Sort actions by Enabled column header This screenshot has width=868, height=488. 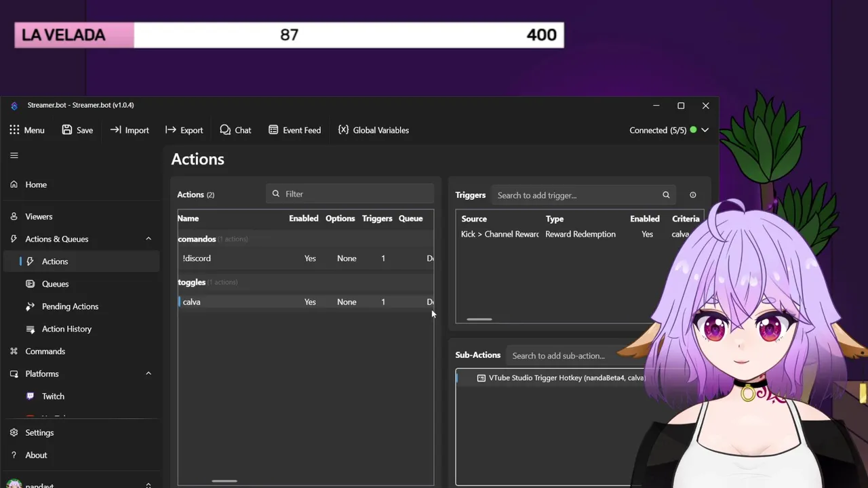tap(303, 218)
